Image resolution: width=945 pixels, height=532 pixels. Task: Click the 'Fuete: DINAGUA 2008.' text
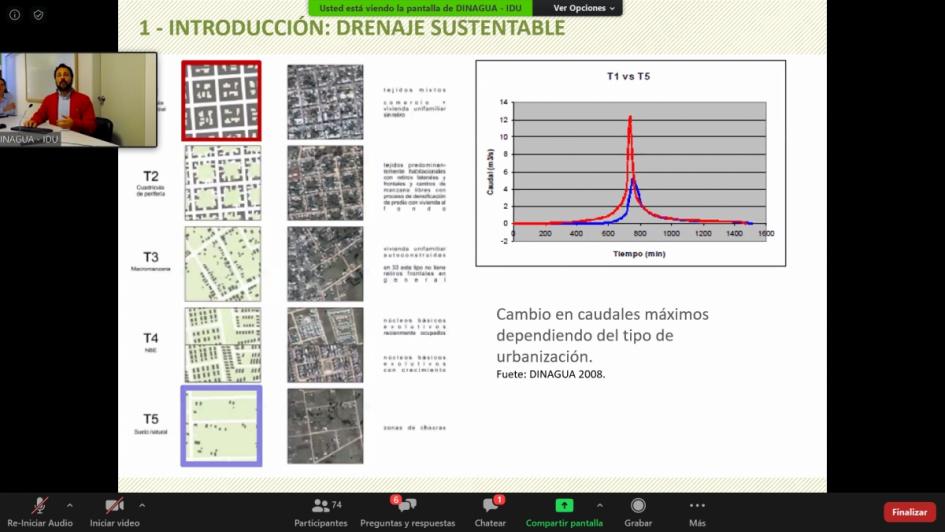[x=550, y=374]
